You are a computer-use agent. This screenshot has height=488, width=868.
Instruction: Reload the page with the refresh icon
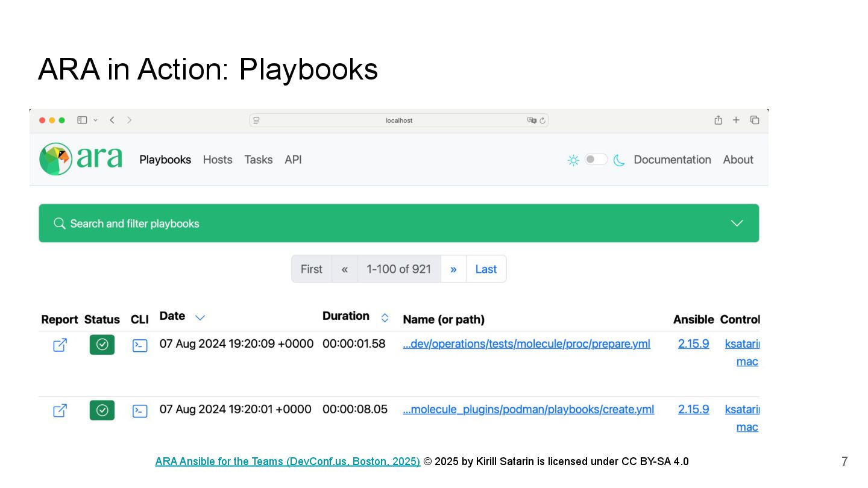pos(542,120)
